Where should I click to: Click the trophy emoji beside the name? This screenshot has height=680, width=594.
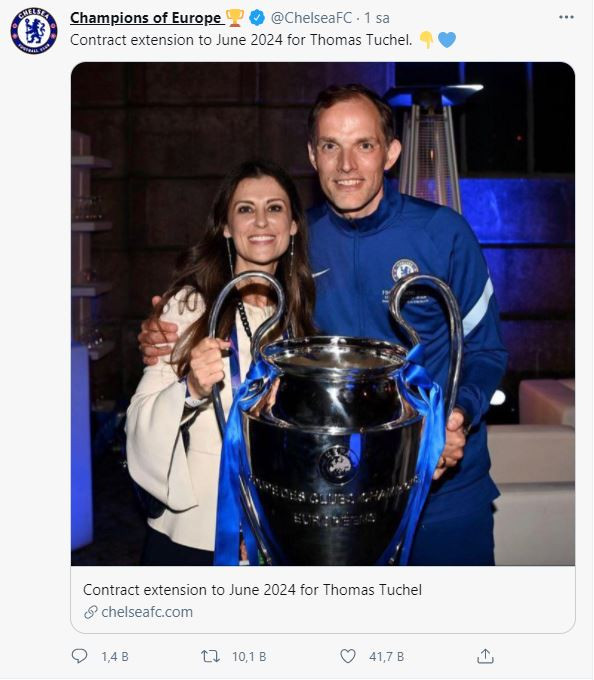(x=235, y=18)
